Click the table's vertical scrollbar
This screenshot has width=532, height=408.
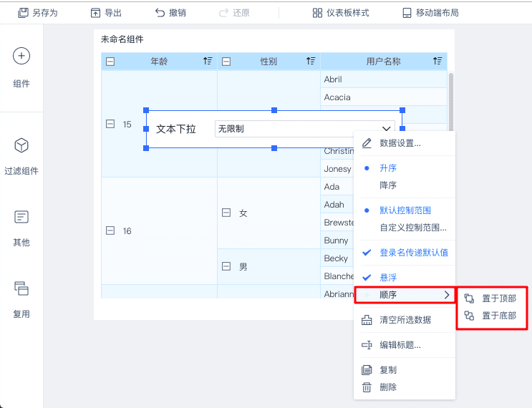[x=451, y=102]
